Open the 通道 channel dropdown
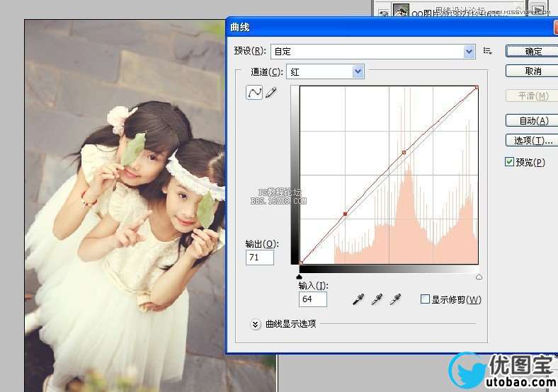Screen dimensions: 558x392 (x=325, y=72)
